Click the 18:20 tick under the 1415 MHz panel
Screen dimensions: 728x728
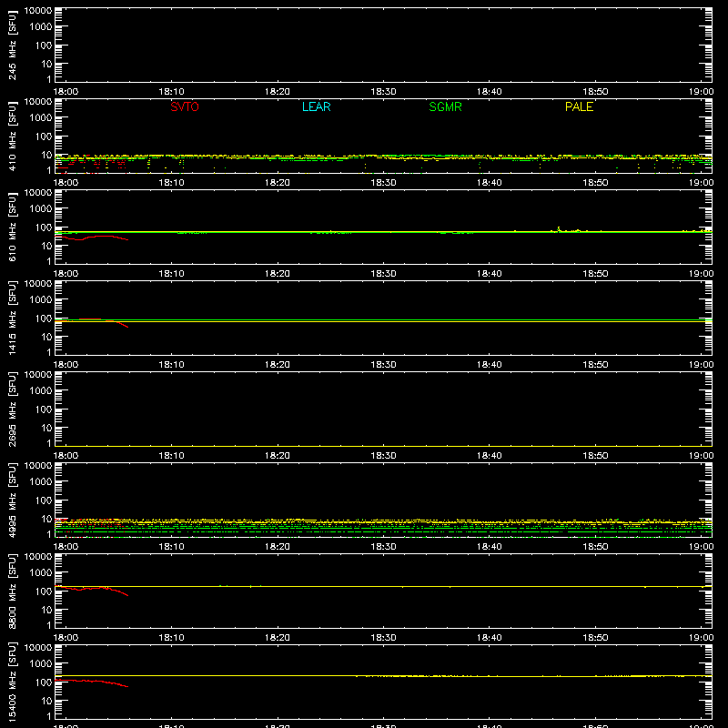tap(278, 365)
